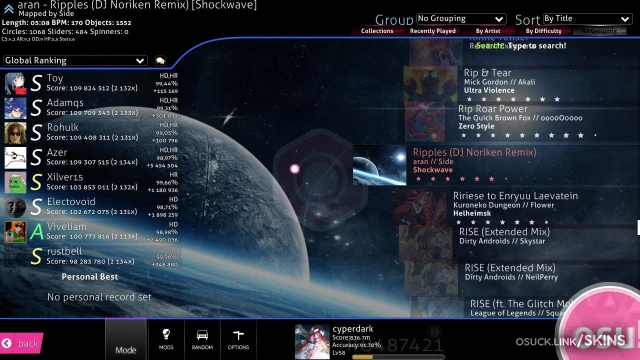Click the song select scrollbar handle
This screenshot has height=360, width=640.
click(638, 227)
